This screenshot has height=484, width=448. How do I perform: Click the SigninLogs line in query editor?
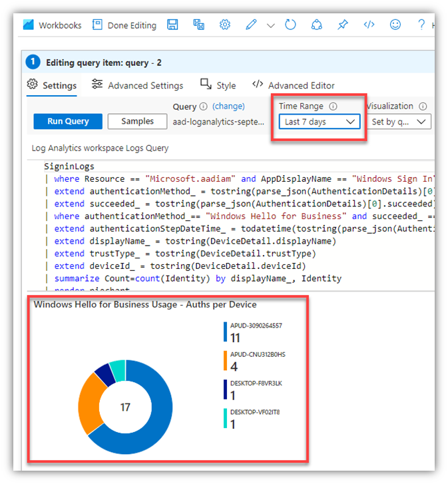[69, 166]
